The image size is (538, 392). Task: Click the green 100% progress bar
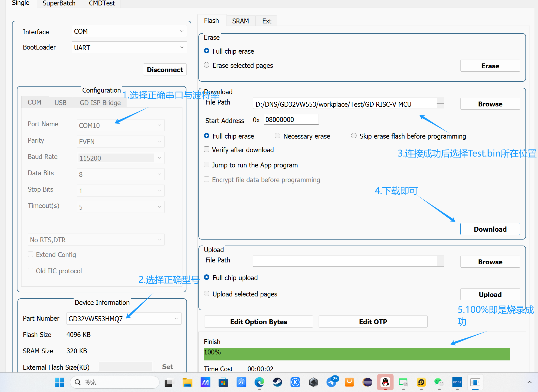(356, 354)
